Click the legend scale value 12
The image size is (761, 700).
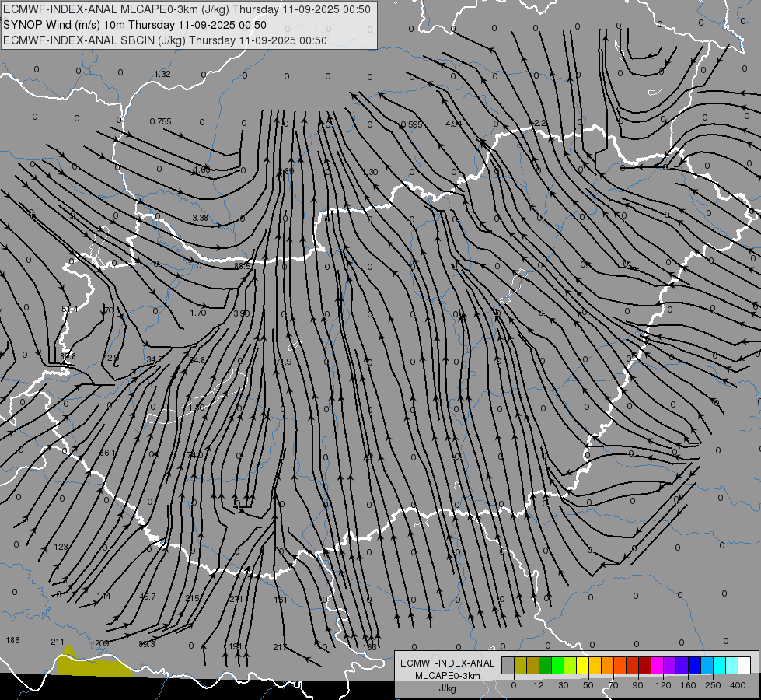538,685
